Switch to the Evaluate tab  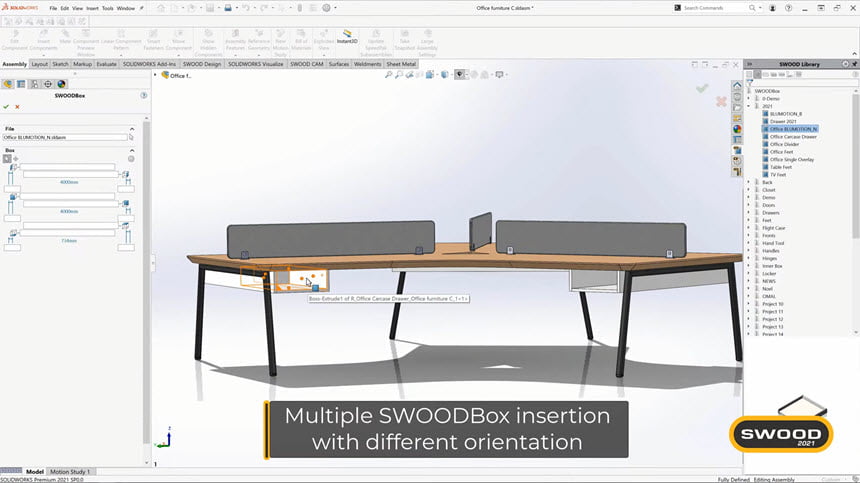(x=106, y=64)
